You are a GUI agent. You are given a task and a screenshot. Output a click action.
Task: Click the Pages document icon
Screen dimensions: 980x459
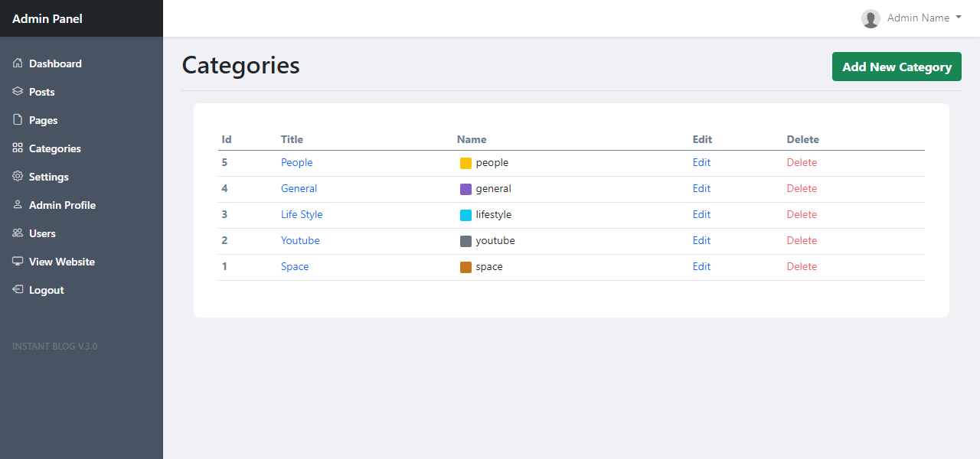18,120
